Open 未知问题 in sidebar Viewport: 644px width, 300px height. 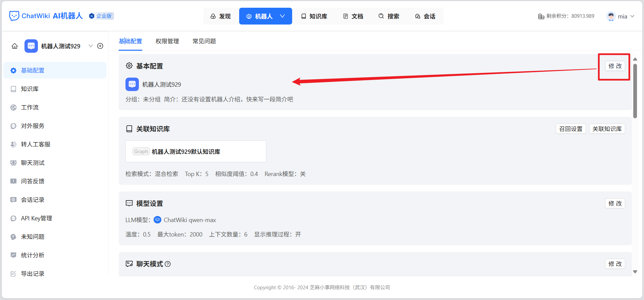pyautogui.click(x=55, y=237)
